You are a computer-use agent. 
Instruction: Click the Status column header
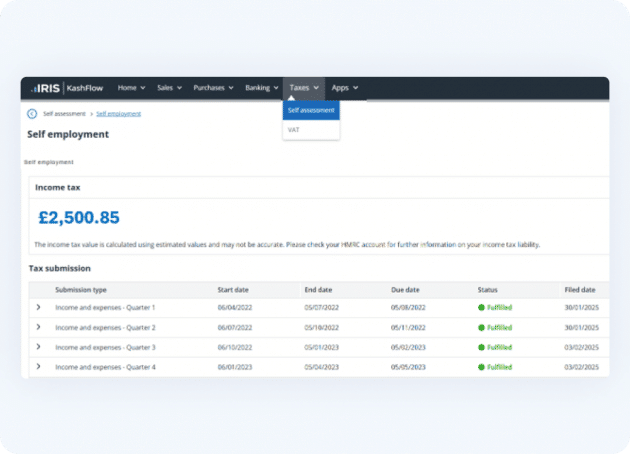point(487,290)
